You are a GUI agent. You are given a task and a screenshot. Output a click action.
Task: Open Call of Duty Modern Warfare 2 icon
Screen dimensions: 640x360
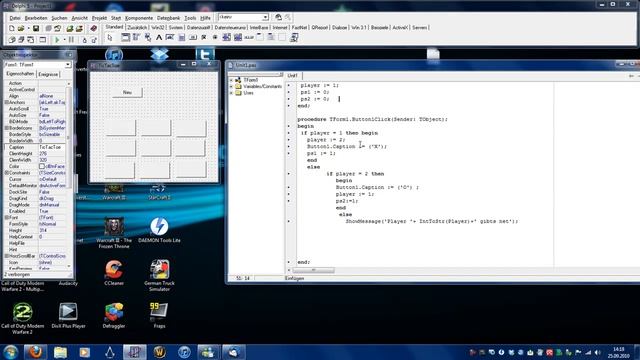pyautogui.click(x=22, y=318)
